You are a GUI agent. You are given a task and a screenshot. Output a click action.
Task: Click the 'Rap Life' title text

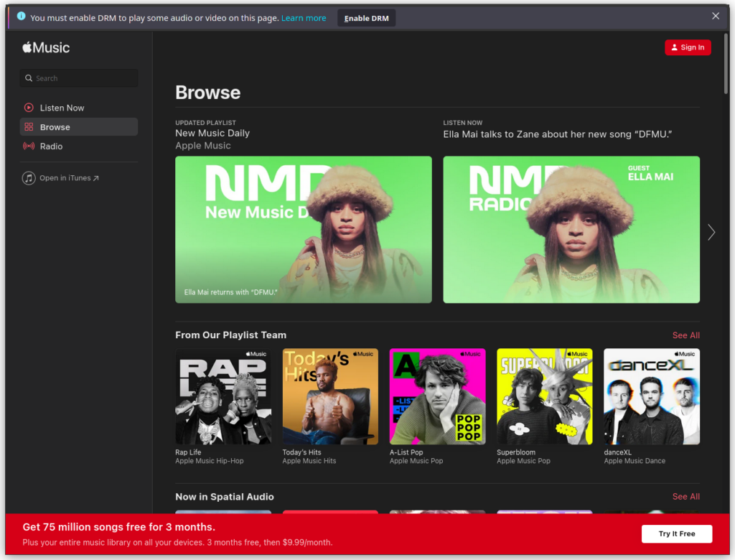(x=188, y=452)
